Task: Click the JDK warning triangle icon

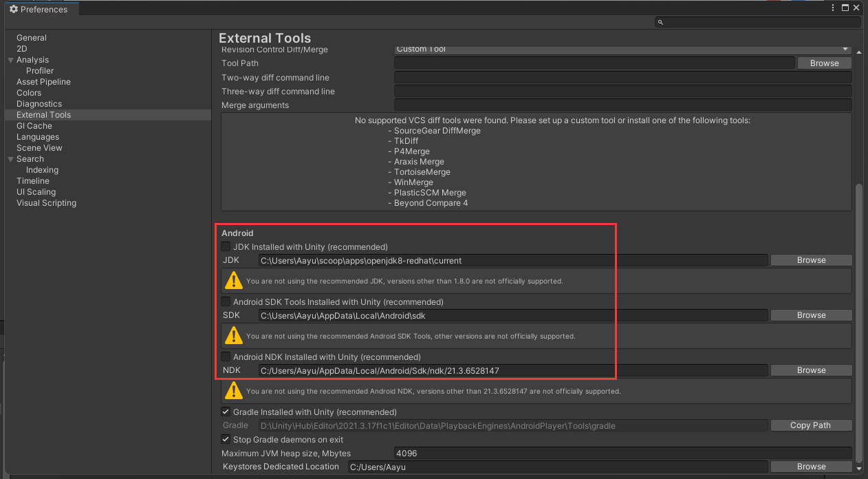Action: (234, 281)
